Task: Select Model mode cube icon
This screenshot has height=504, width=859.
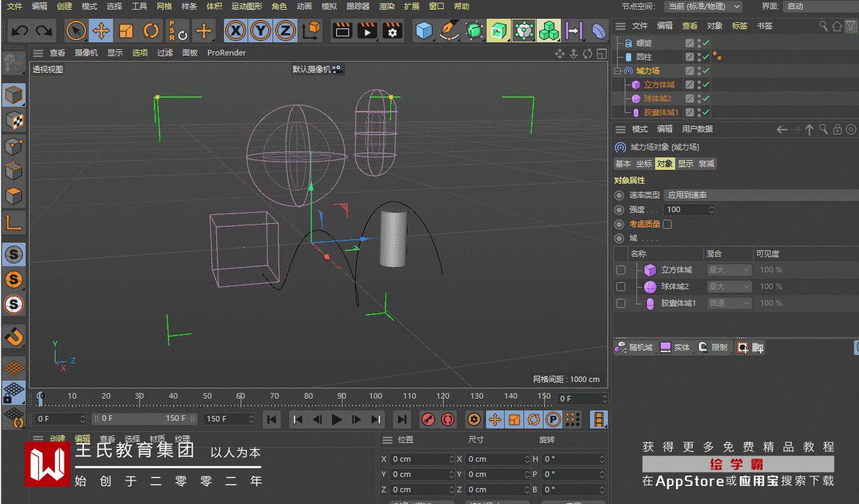Action: 14,95
